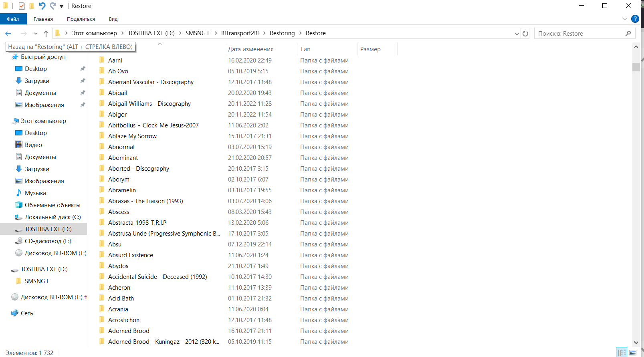
Task: Select CD-дисковод (E:) in navigation pane
Action: tap(48, 241)
